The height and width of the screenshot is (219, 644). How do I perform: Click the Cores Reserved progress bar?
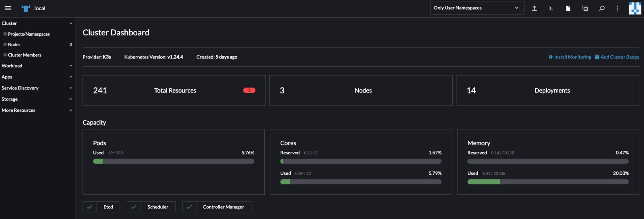[361, 161]
